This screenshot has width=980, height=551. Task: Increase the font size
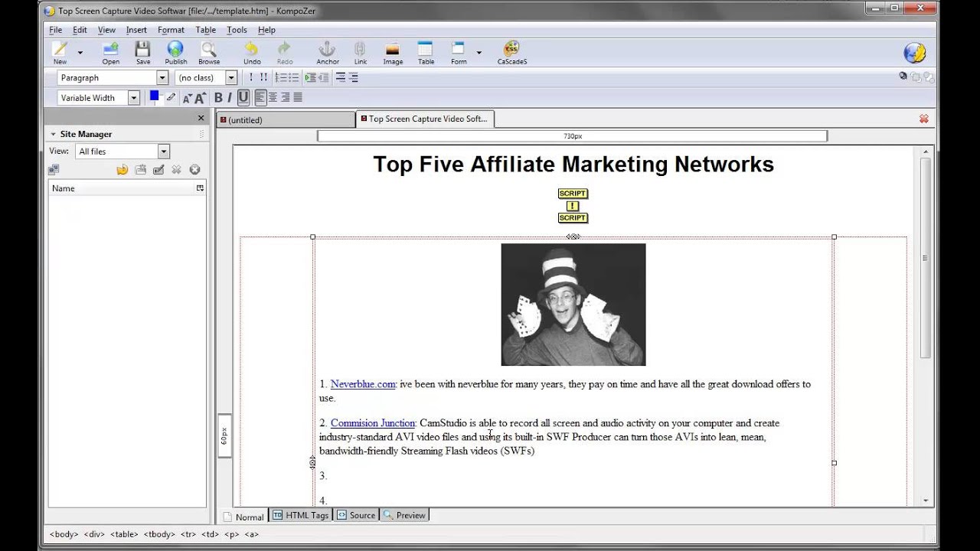point(201,98)
